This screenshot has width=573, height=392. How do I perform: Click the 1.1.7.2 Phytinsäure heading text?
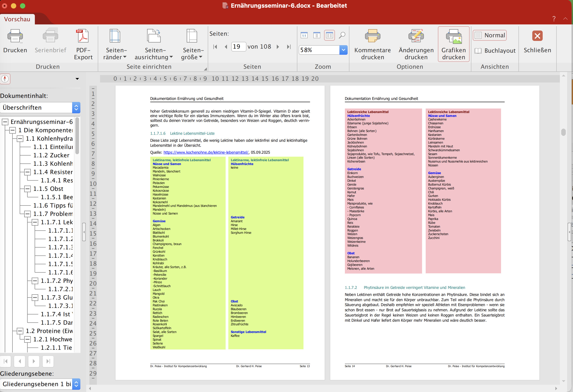tap(405, 288)
